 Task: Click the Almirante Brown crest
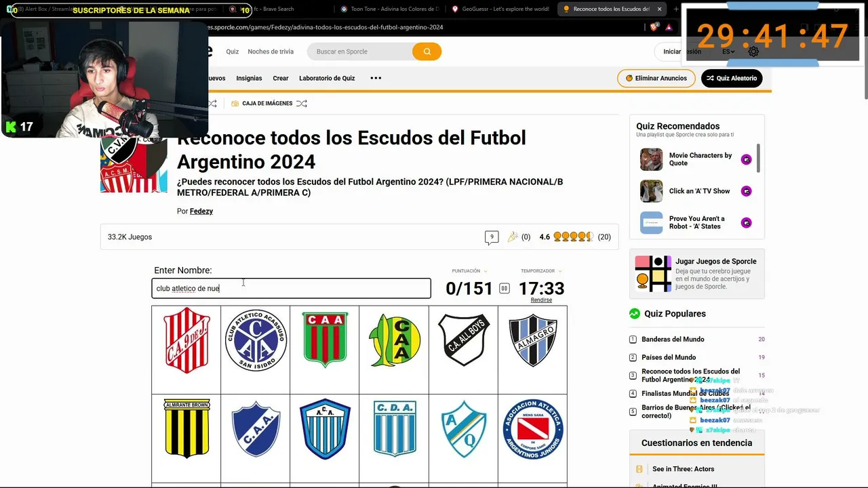186,428
